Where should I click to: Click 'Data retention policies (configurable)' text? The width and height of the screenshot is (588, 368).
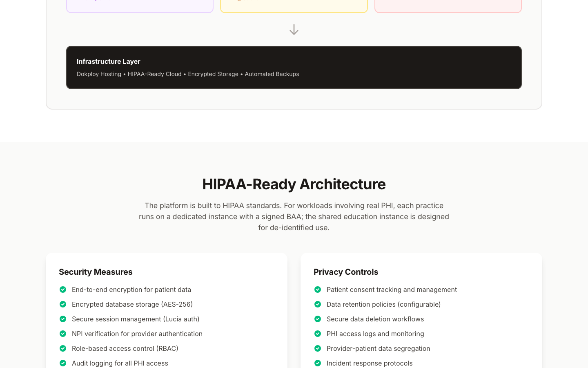[384, 304]
